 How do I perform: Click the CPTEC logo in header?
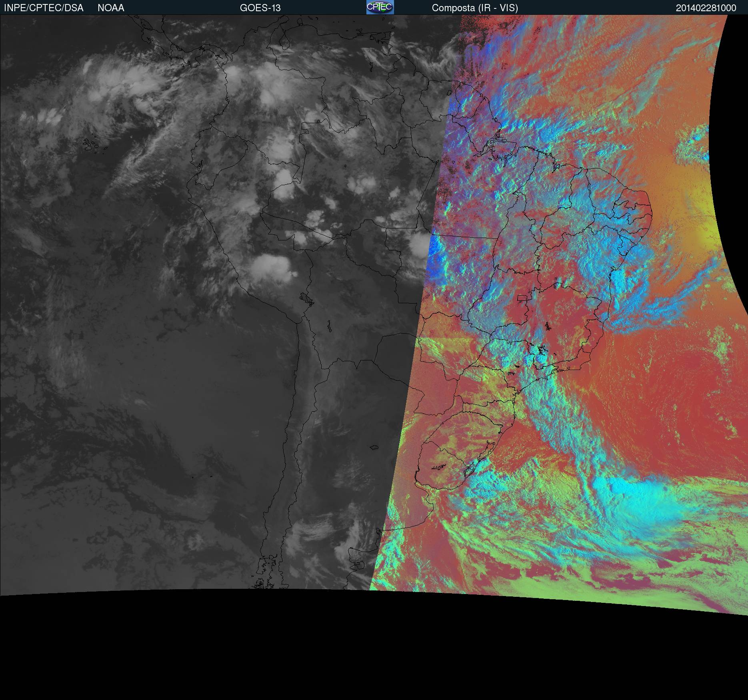[380, 7]
